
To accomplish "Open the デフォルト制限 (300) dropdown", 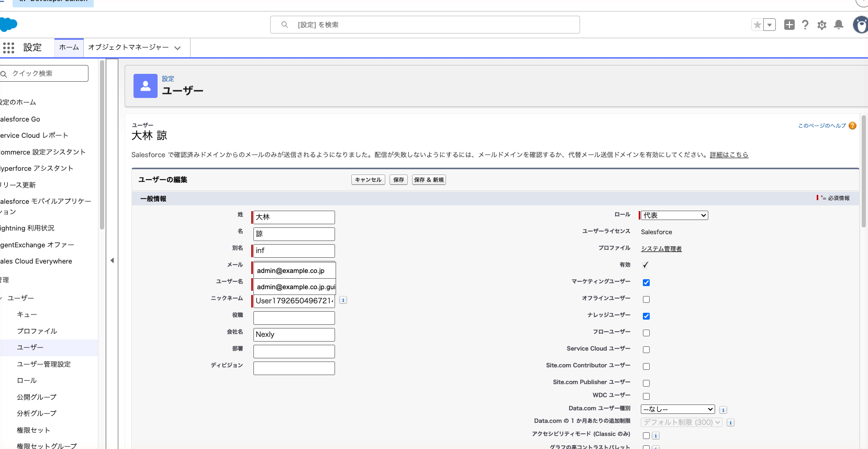I will [x=682, y=422].
